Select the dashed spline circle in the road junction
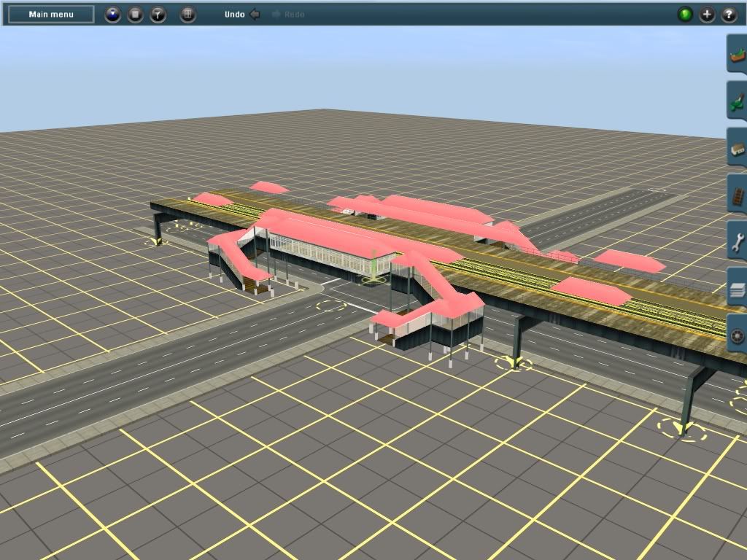 point(331,306)
